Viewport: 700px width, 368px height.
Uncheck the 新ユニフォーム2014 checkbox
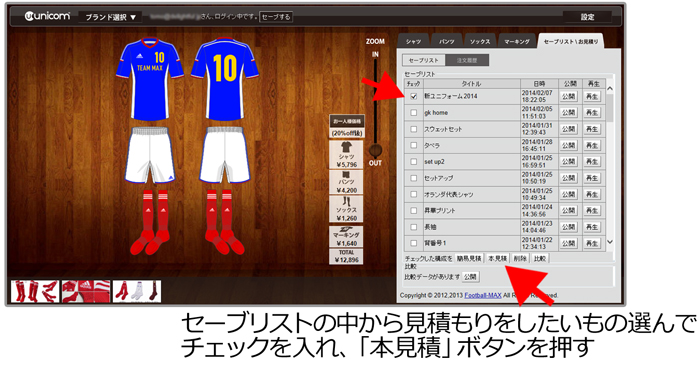coord(414,96)
